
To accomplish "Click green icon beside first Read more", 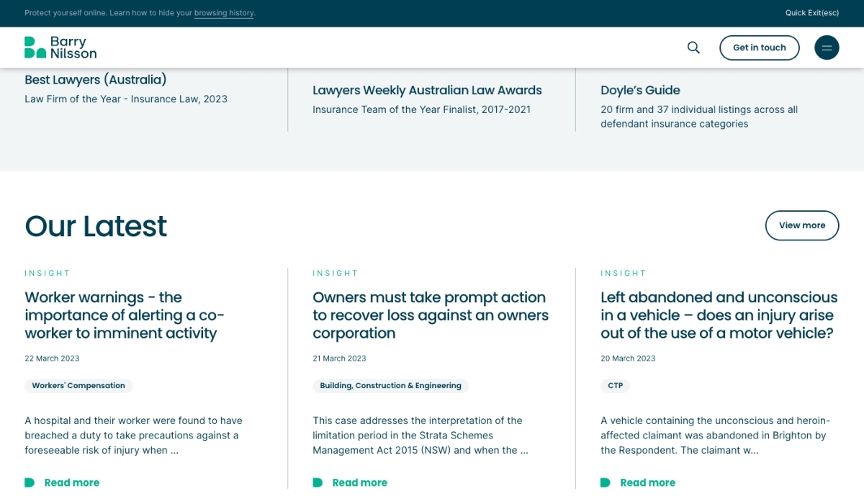I will (30, 482).
